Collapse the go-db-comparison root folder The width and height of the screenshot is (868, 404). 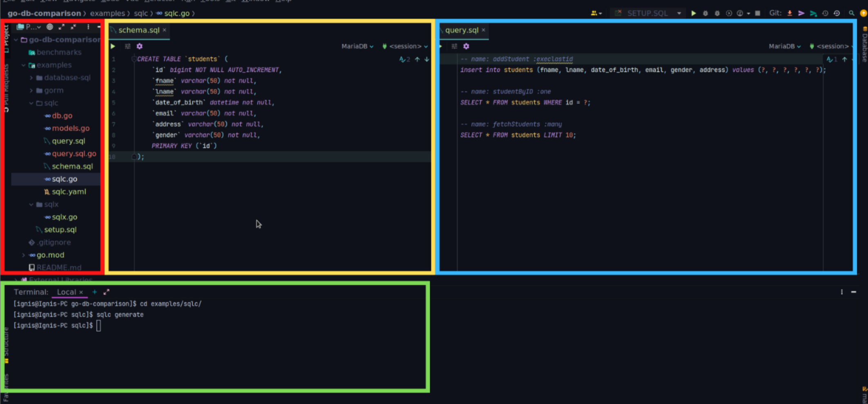(16, 40)
